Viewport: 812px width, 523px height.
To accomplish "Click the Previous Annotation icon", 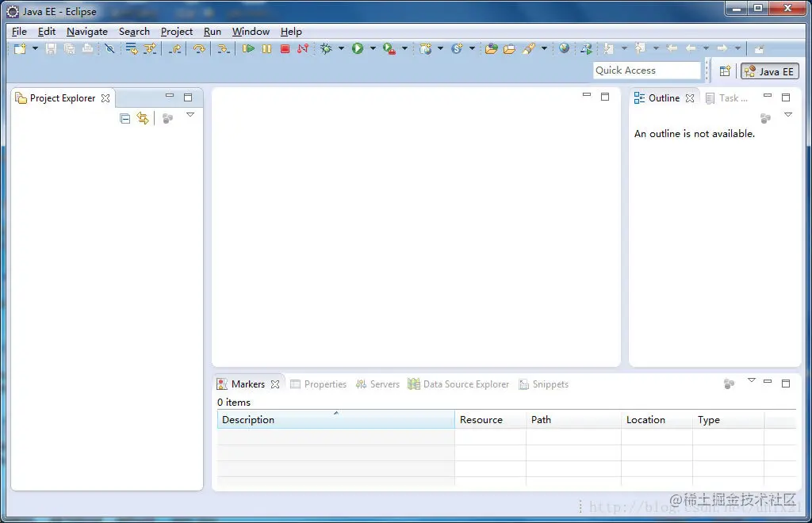I will 641,48.
